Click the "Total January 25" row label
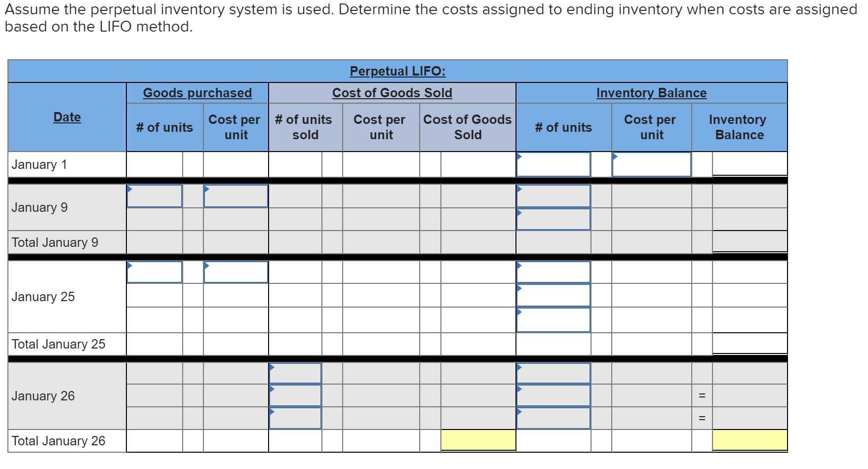Screen dimensions: 868x469 click(x=58, y=344)
